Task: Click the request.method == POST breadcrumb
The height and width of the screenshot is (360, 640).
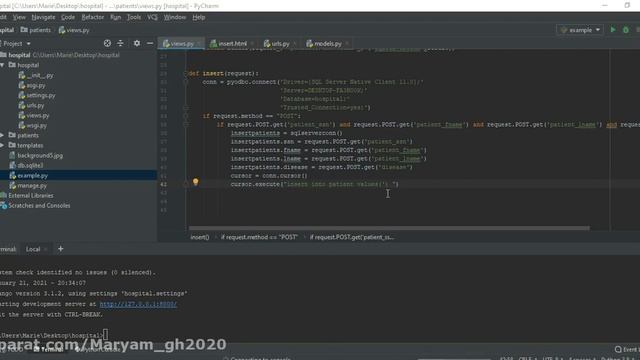Action: click(x=259, y=237)
